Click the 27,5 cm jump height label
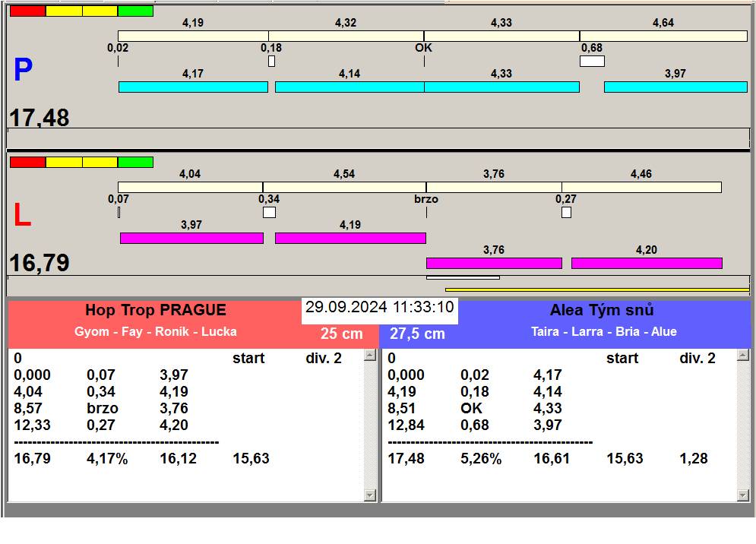The image size is (756, 544). point(417,334)
